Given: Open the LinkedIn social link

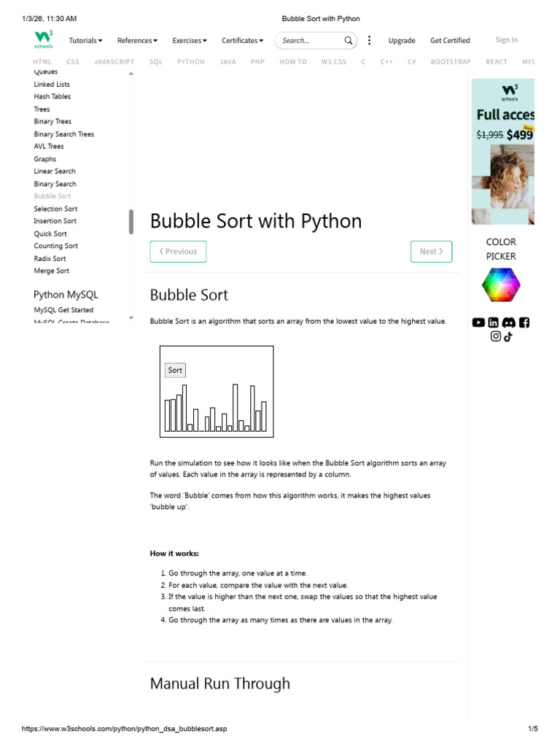Looking at the screenshot, I should [494, 322].
